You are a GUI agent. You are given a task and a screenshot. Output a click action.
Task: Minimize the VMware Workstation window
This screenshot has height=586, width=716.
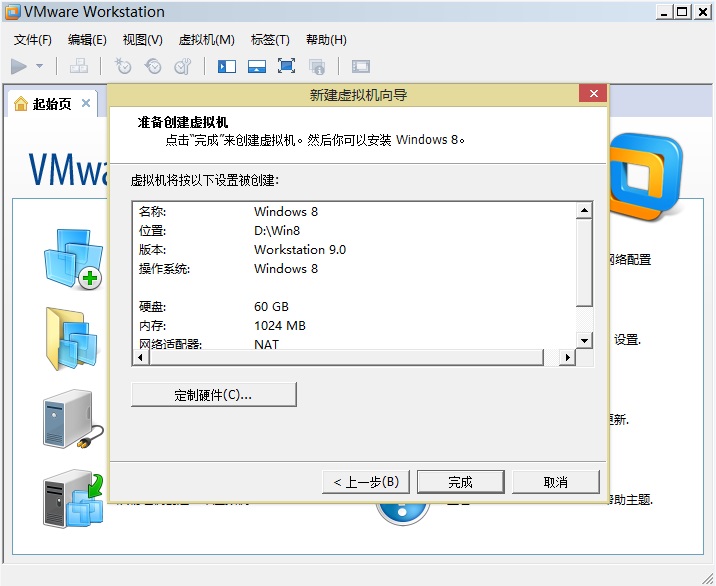coord(664,12)
